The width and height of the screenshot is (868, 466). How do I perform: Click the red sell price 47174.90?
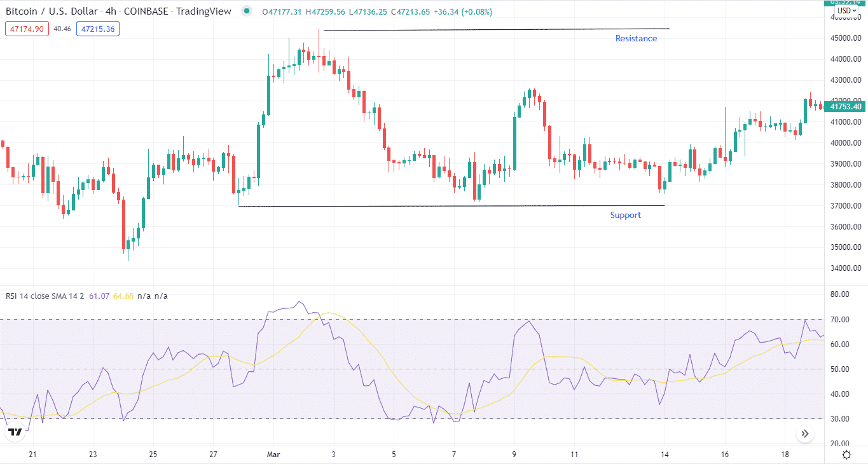pos(27,29)
